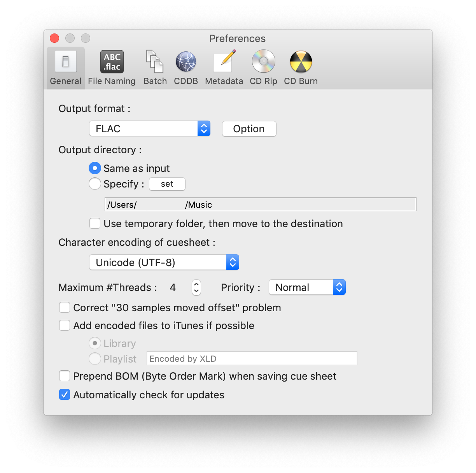Click the ABC .flac File Naming icon
476x473 pixels.
point(112,61)
